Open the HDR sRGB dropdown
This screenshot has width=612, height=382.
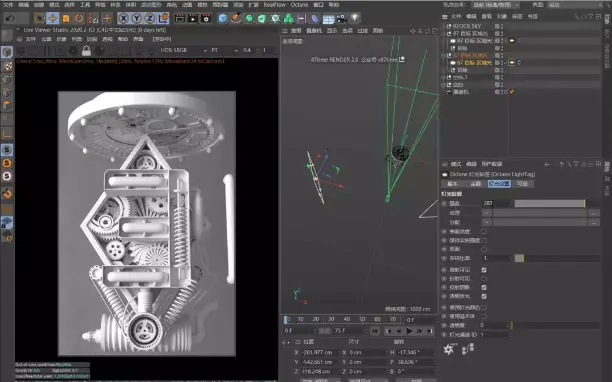point(183,50)
